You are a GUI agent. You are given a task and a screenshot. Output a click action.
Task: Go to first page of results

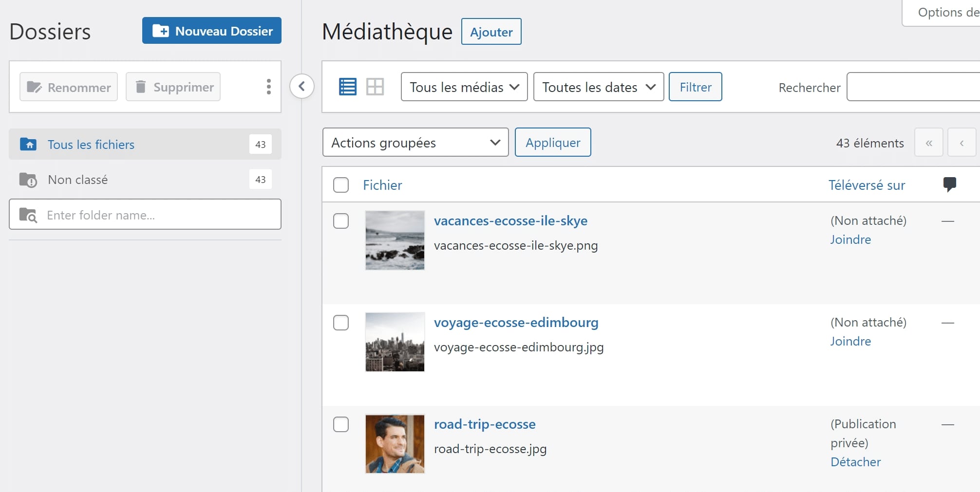929,143
